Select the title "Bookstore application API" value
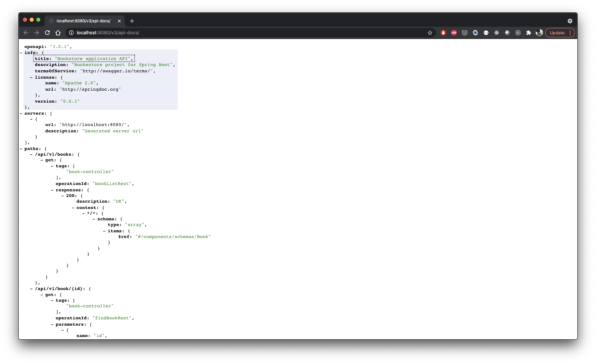This screenshot has height=364, width=596. point(92,59)
